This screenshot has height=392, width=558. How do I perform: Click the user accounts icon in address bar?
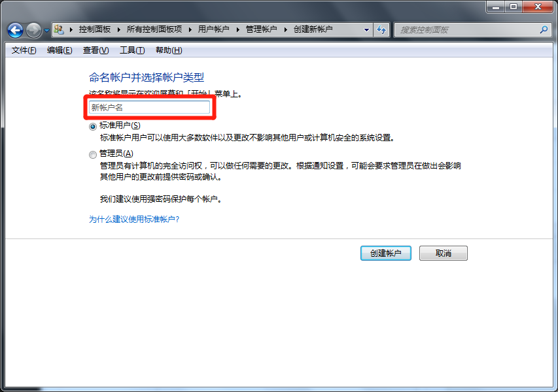click(59, 29)
